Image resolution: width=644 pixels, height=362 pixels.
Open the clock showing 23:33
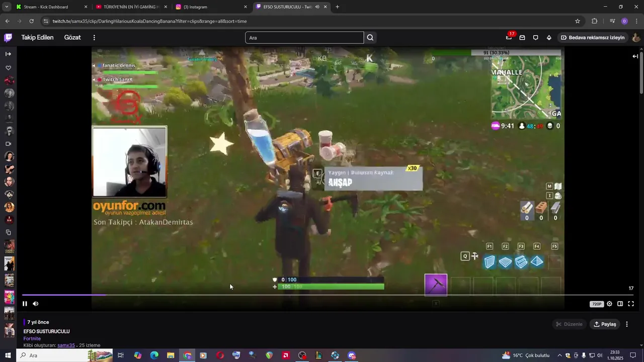(x=615, y=355)
